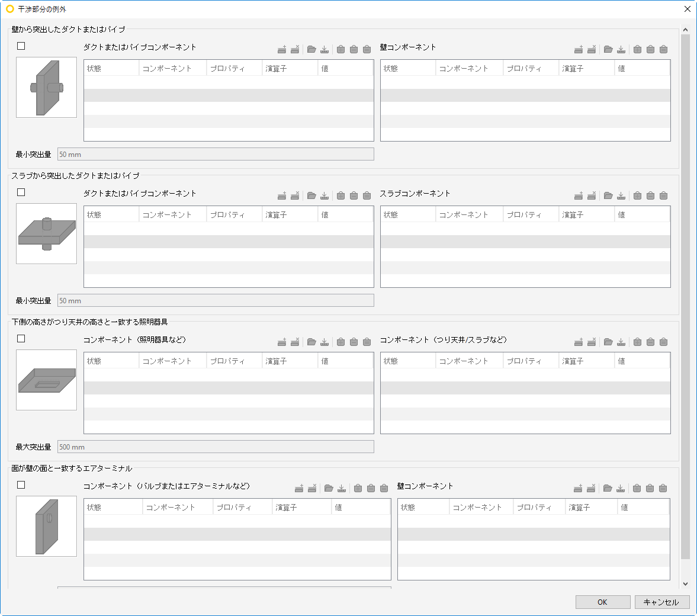This screenshot has width=697, height=616.
Task: Plus basket icon for コンポーネント（バルブまたはエアターミナルなど）
Action: coord(358,488)
